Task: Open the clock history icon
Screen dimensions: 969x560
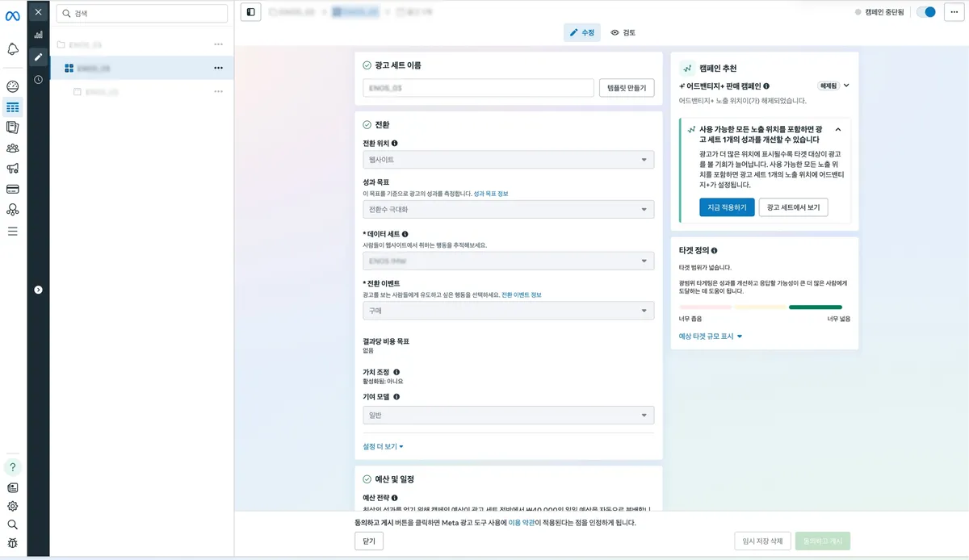Action: coord(38,79)
